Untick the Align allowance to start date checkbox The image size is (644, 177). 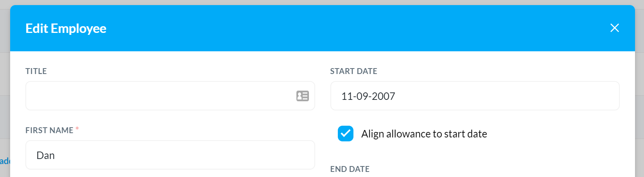(346, 134)
